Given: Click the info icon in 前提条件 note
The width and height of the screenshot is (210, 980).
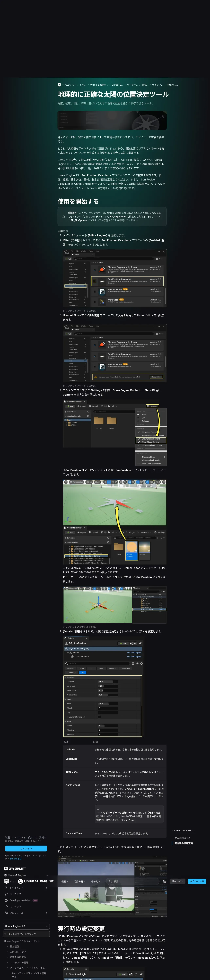Looking at the screenshot, I should (63, 217).
